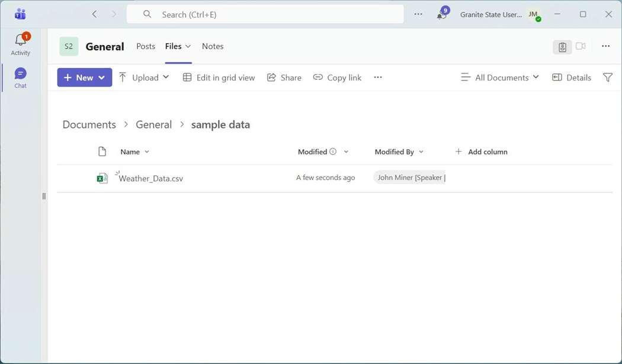Click the Edit in grid view button
Image resolution: width=622 pixels, height=364 pixels.
[x=219, y=78]
